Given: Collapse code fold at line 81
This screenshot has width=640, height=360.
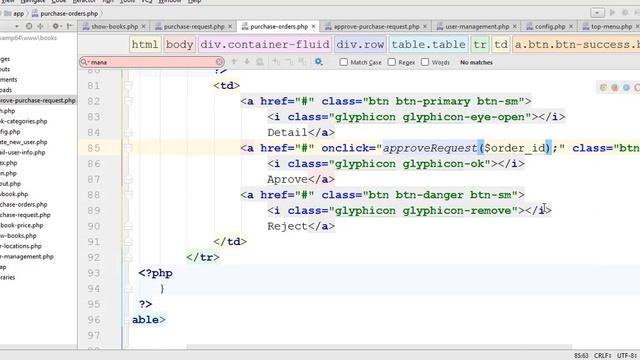Looking at the screenshot, I should click(129, 85).
